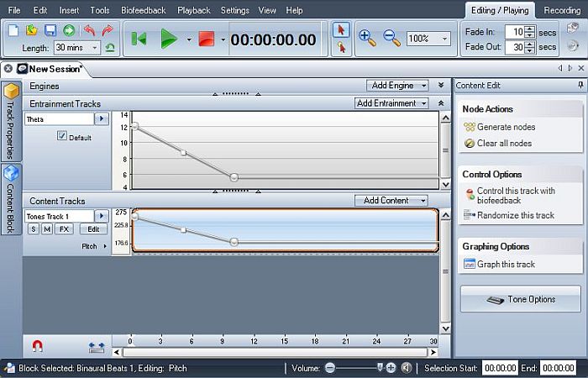The height and width of the screenshot is (378, 588).
Task: Click the Selection Start time field
Action: 500,368
